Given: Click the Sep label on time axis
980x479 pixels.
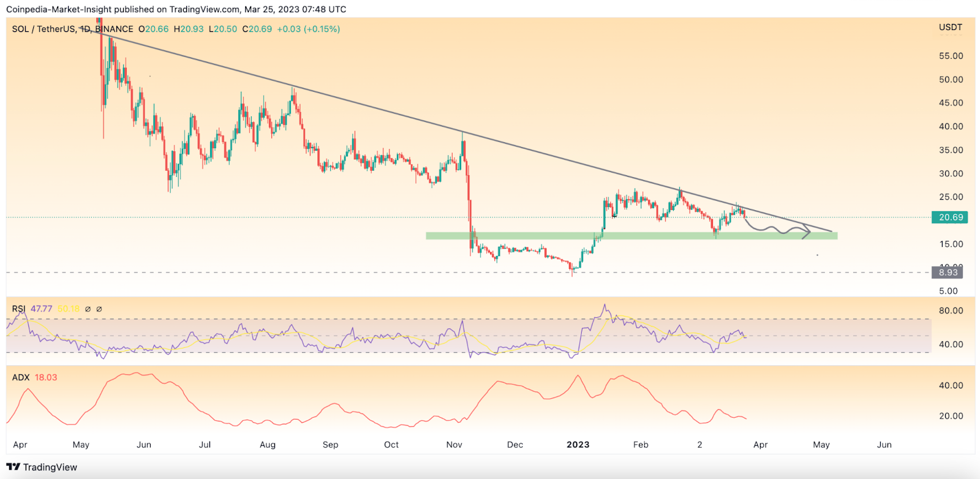Looking at the screenshot, I should pos(330,445).
